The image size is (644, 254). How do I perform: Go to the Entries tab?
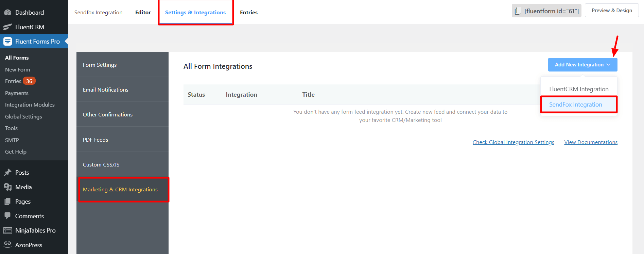point(249,12)
